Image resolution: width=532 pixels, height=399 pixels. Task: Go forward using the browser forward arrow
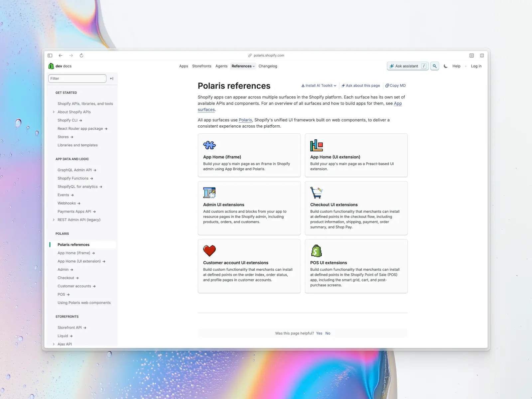71,56
